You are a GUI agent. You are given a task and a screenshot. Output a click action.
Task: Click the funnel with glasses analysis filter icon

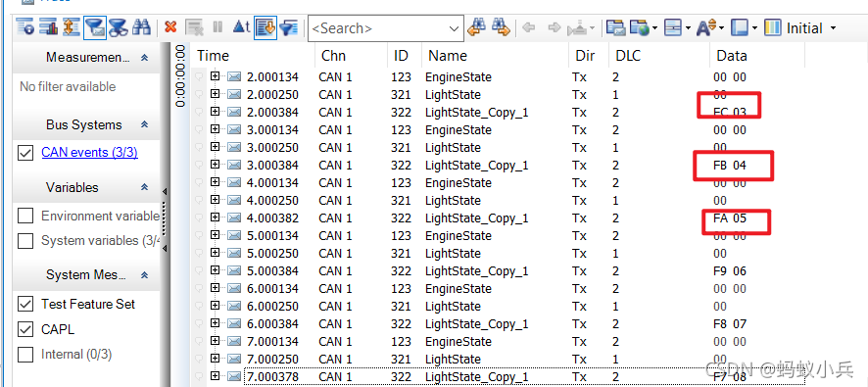point(118,27)
